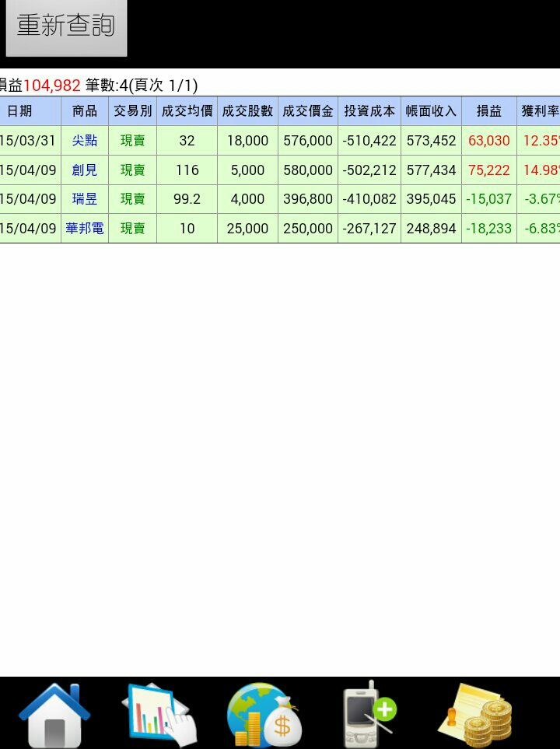Click the 損益 column header
The image size is (560, 749).
click(x=488, y=110)
